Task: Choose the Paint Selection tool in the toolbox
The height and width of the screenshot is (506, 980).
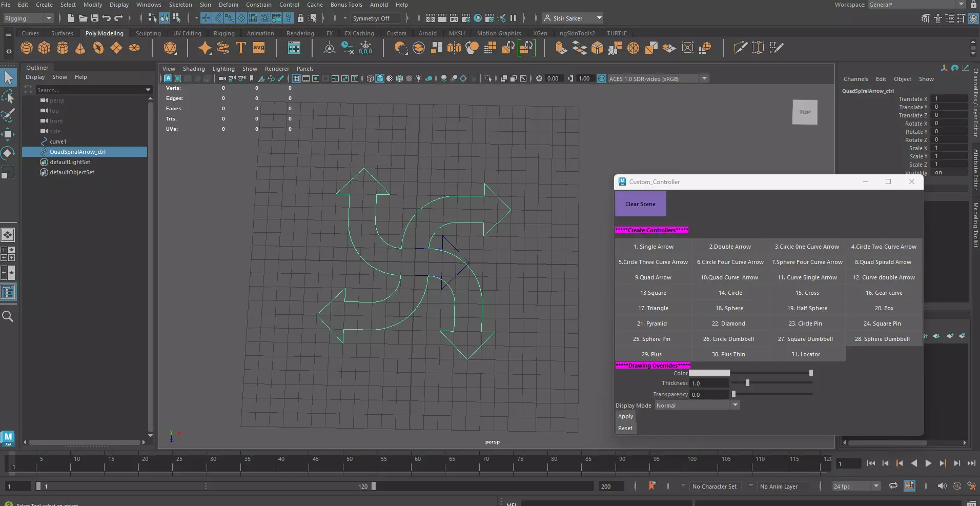Action: tap(8, 115)
